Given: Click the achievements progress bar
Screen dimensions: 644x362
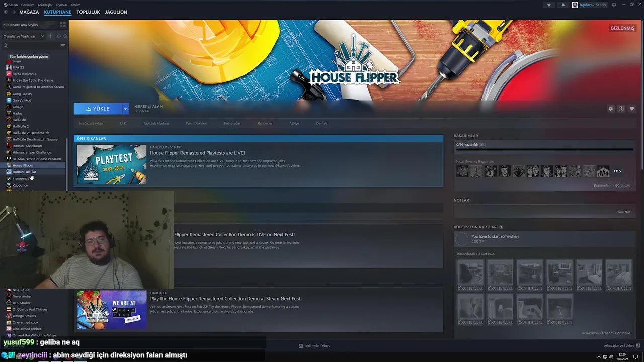Looking at the screenshot, I should point(544,149).
